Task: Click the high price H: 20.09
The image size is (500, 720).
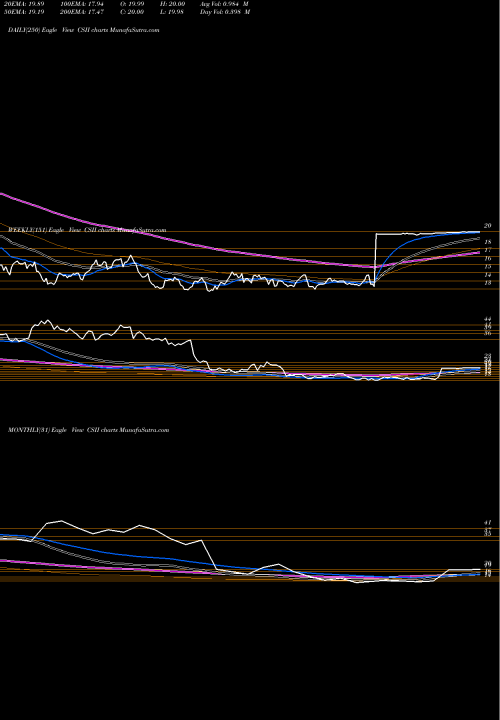Action: 173,4
